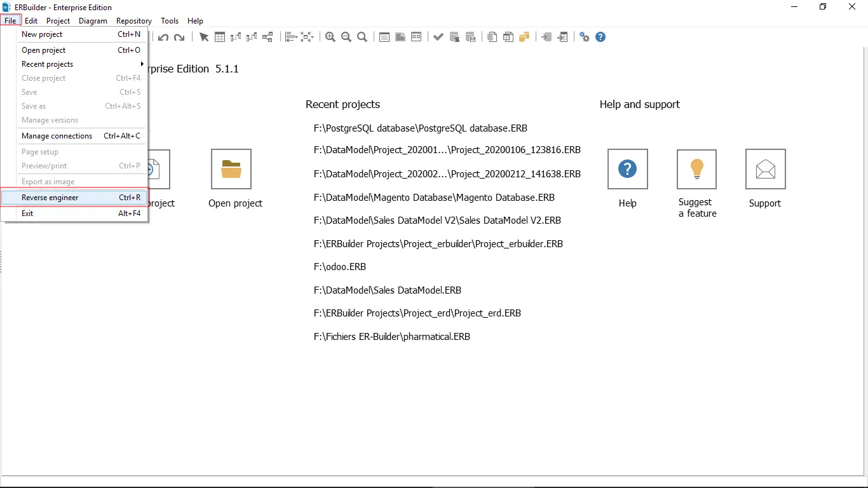Expand the Recent projects submenu arrow

click(142, 64)
